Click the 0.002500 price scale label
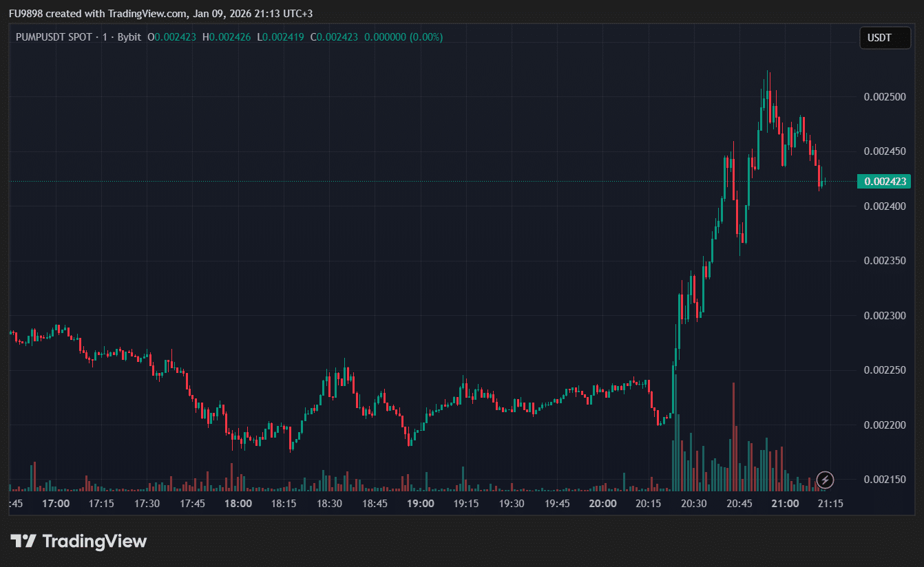The image size is (924, 567). point(885,98)
